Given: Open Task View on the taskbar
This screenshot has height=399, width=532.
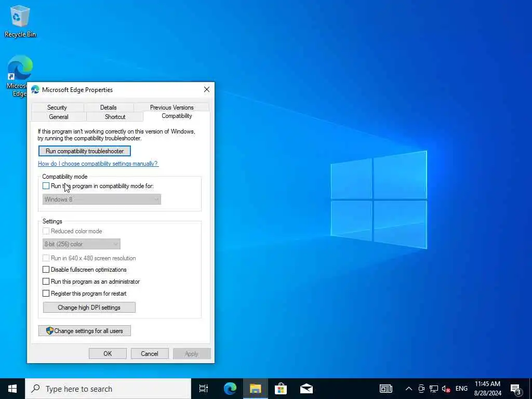Looking at the screenshot, I should click(204, 389).
